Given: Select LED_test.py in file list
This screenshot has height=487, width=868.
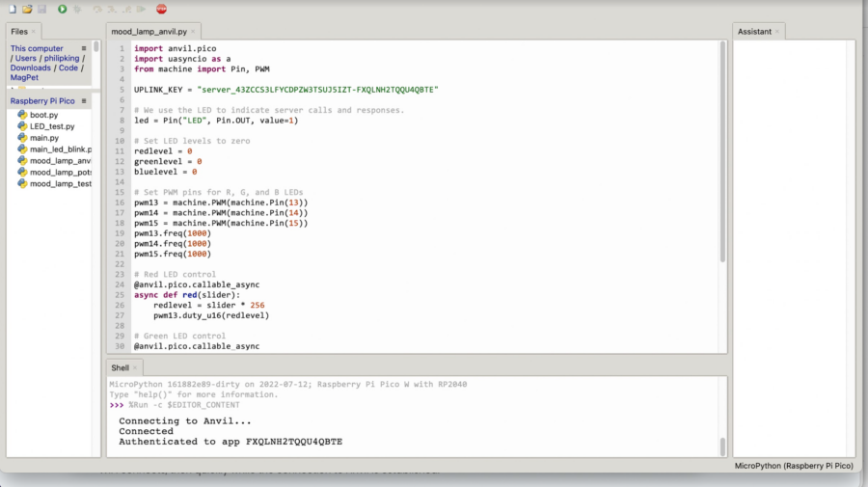Looking at the screenshot, I should pos(52,126).
